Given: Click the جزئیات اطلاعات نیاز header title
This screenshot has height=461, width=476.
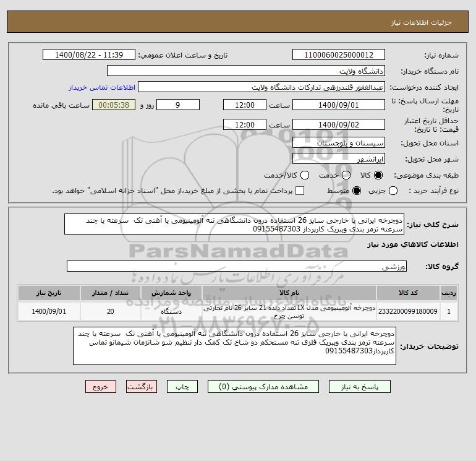Looking at the screenshot, I should (422, 22).
